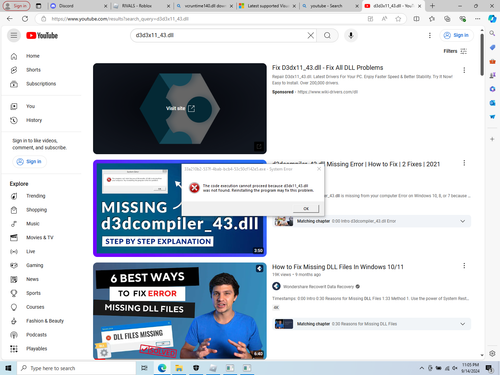Expand matching chapter Reasons for Missing DLL Files

click(x=462, y=324)
